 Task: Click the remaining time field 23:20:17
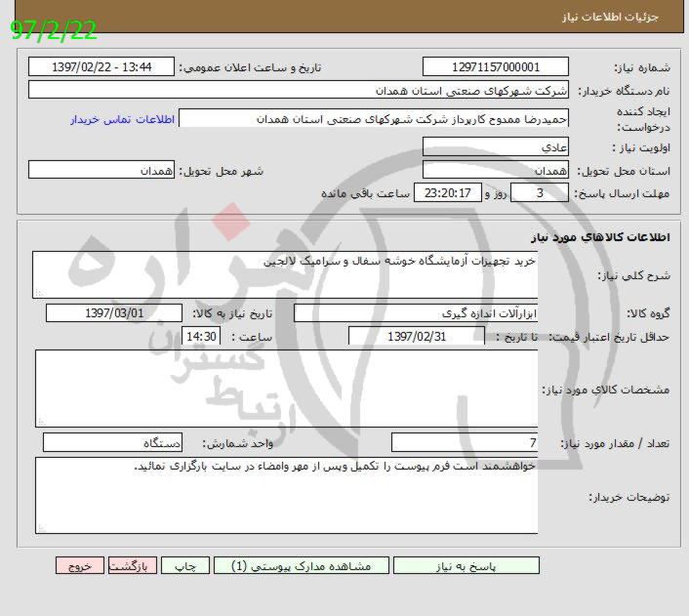[x=448, y=193]
